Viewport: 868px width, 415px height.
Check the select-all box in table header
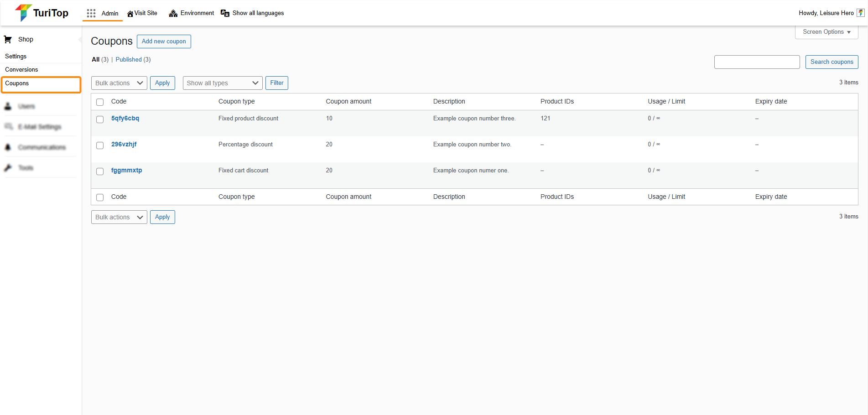(100, 102)
